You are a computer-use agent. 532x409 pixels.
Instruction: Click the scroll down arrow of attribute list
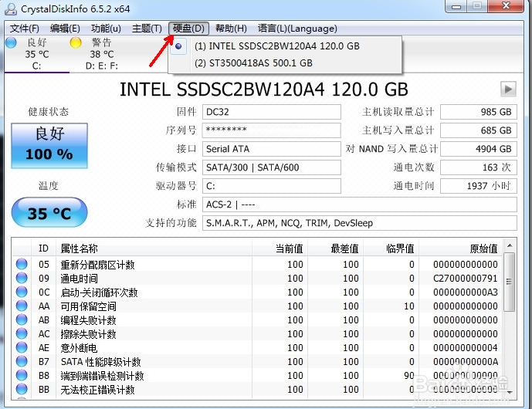pyautogui.click(x=510, y=392)
